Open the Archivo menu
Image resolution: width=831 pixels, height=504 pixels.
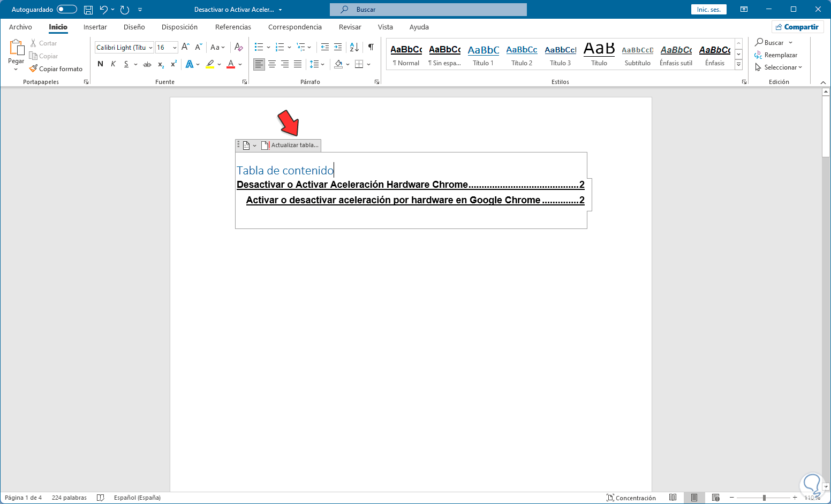point(20,27)
